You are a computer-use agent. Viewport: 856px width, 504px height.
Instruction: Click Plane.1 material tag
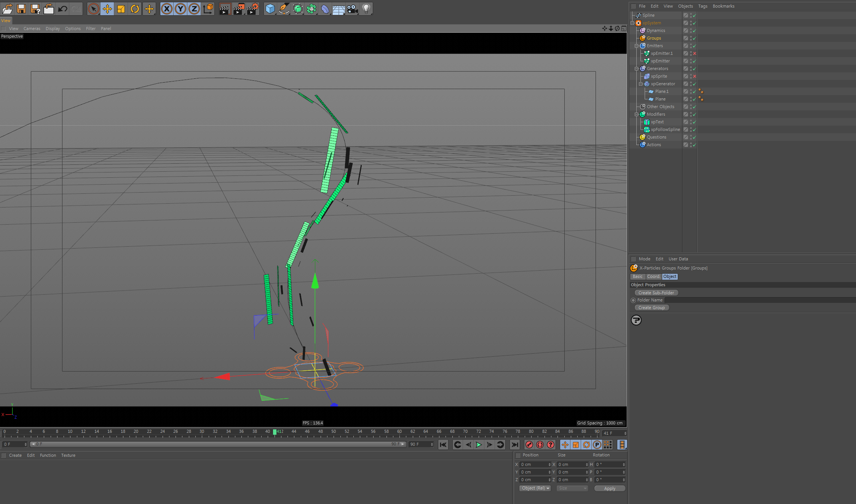coord(701,91)
